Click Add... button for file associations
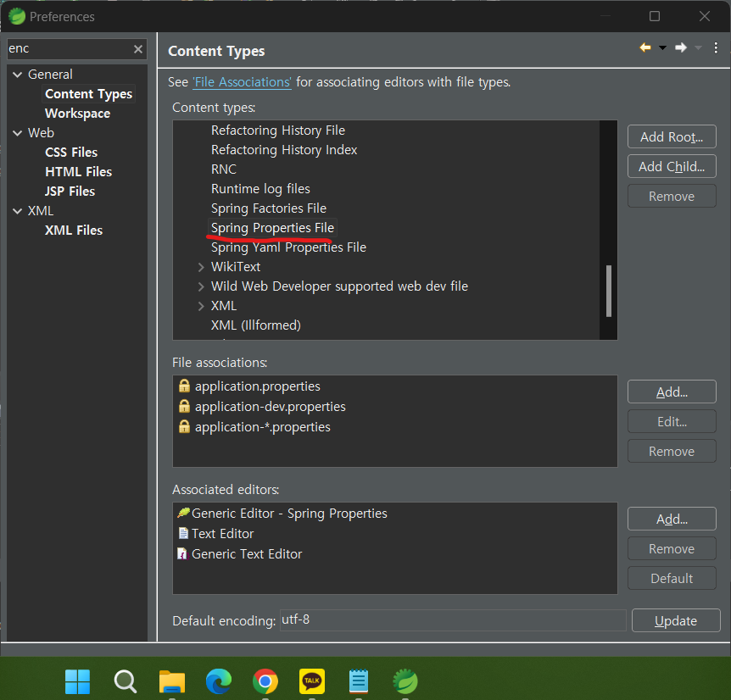Screen dimensions: 731x700 coord(672,392)
